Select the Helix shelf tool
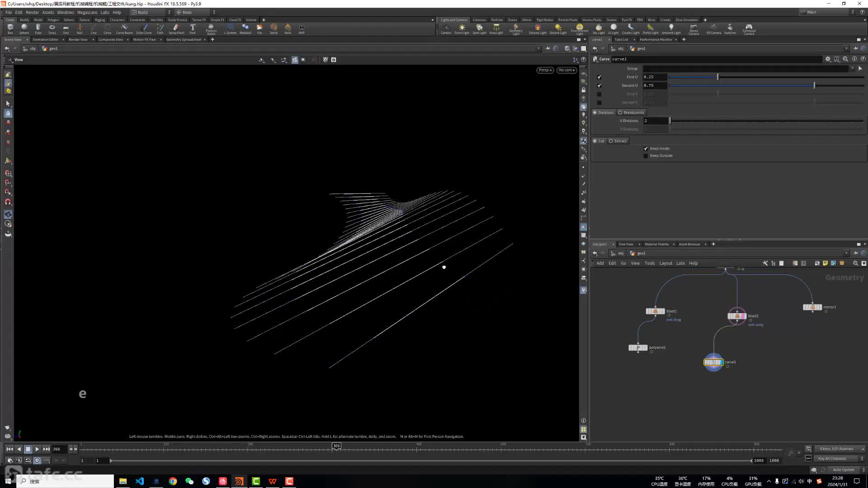Screen dimensions: 868x488 coord(288,29)
